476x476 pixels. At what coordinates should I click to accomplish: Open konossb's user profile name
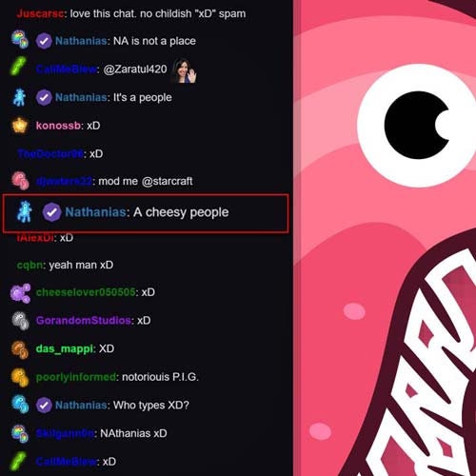pos(58,126)
